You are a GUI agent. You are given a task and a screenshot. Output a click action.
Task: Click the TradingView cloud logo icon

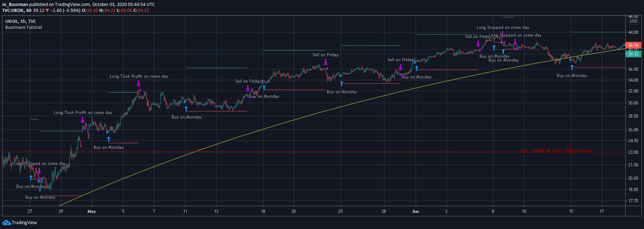click(6, 222)
